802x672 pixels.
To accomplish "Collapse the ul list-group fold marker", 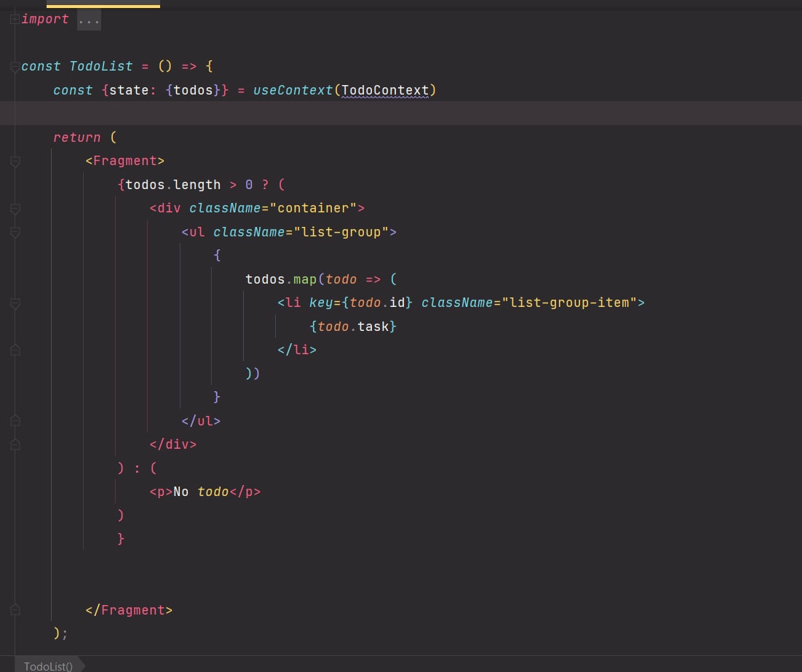I will (15, 233).
